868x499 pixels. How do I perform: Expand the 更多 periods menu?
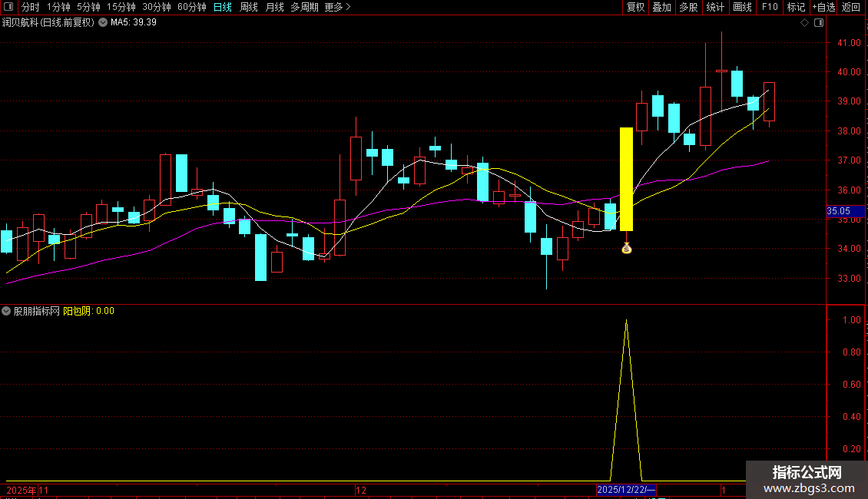(337, 7)
